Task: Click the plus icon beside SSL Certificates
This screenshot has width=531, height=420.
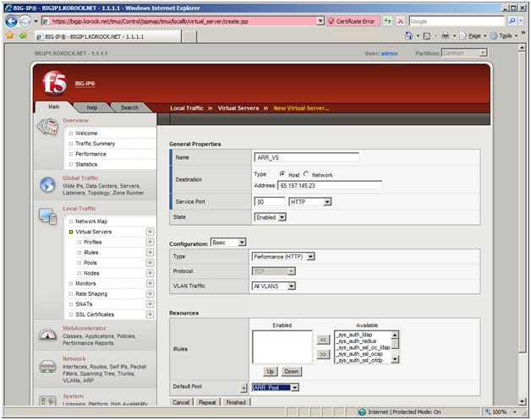Action: pyautogui.click(x=150, y=314)
